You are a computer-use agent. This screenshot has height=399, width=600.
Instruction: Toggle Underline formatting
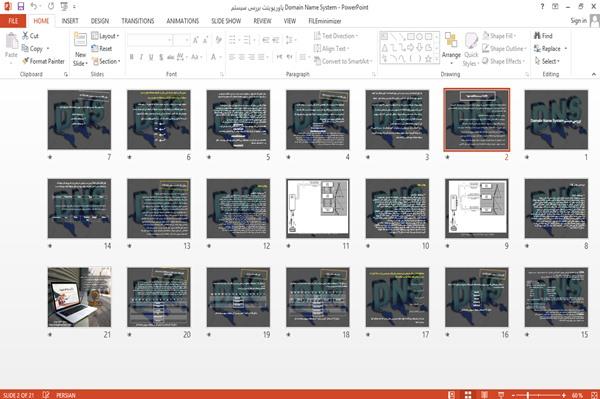pos(151,57)
